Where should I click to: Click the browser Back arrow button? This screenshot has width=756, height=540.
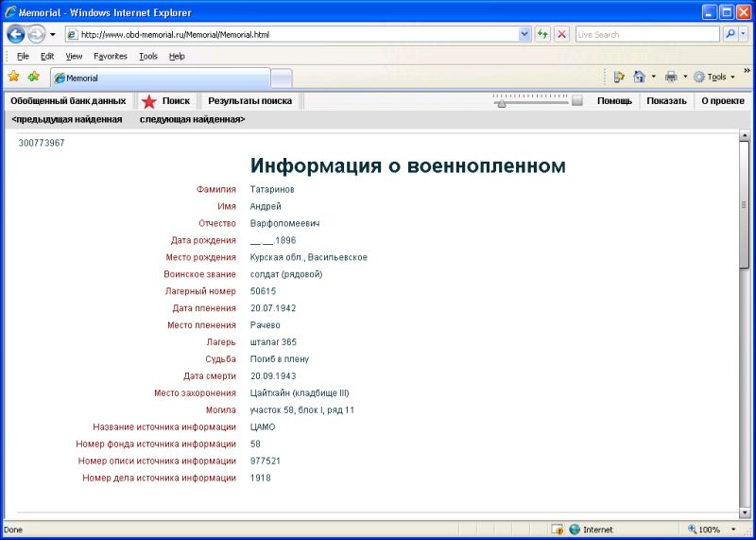pyautogui.click(x=16, y=34)
